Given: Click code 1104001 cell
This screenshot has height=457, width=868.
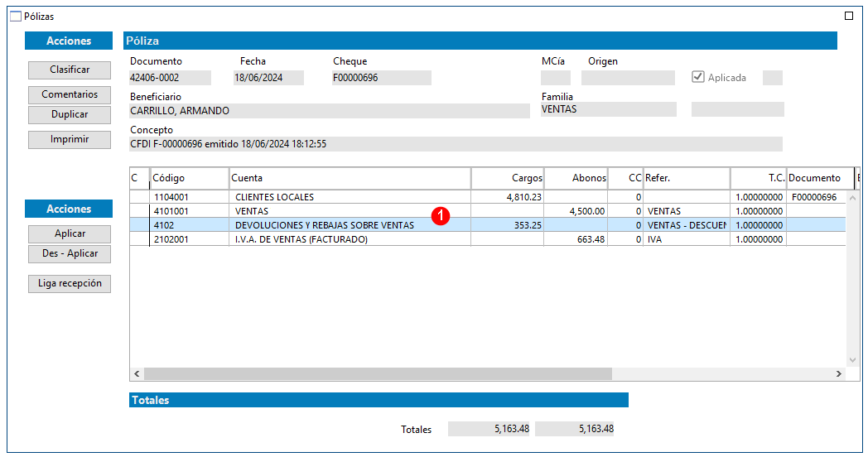Looking at the screenshot, I should pyautogui.click(x=190, y=197).
